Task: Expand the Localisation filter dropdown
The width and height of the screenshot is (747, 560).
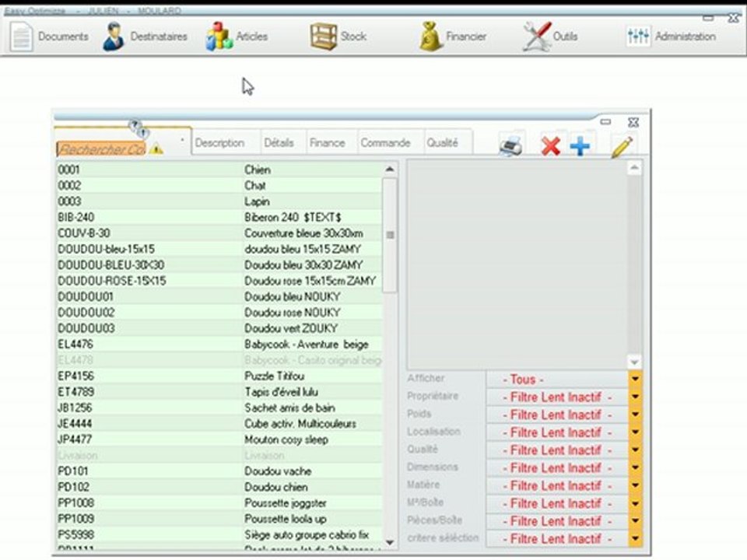Action: coord(635,432)
